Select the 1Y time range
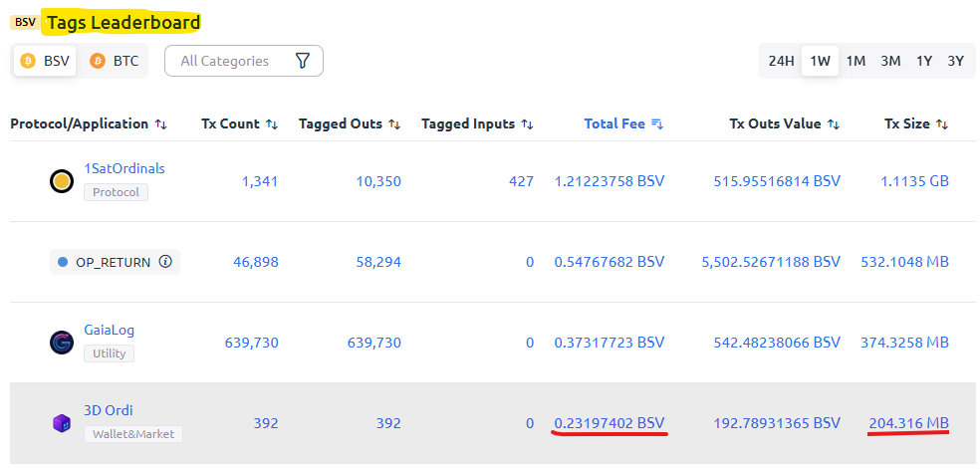This screenshot has width=980, height=469. (x=924, y=61)
